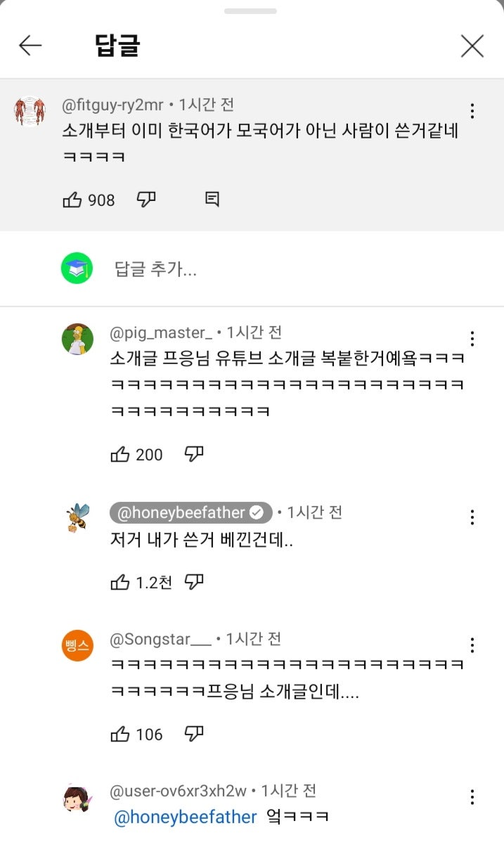Open more options for Songstar's reply
This screenshot has height=852, width=504.
(x=472, y=645)
